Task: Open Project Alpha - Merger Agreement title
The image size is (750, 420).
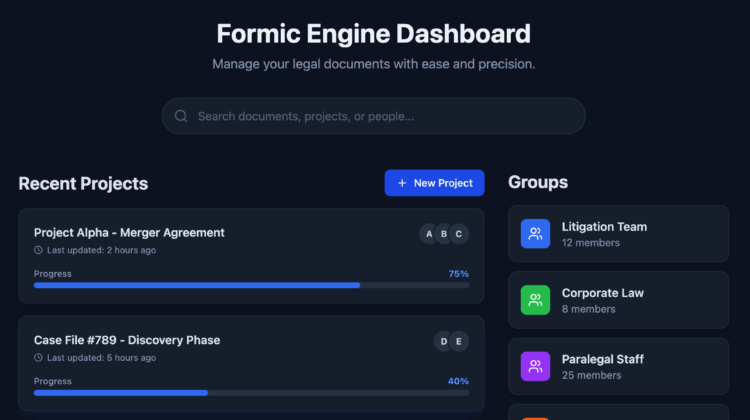Action: coord(129,233)
